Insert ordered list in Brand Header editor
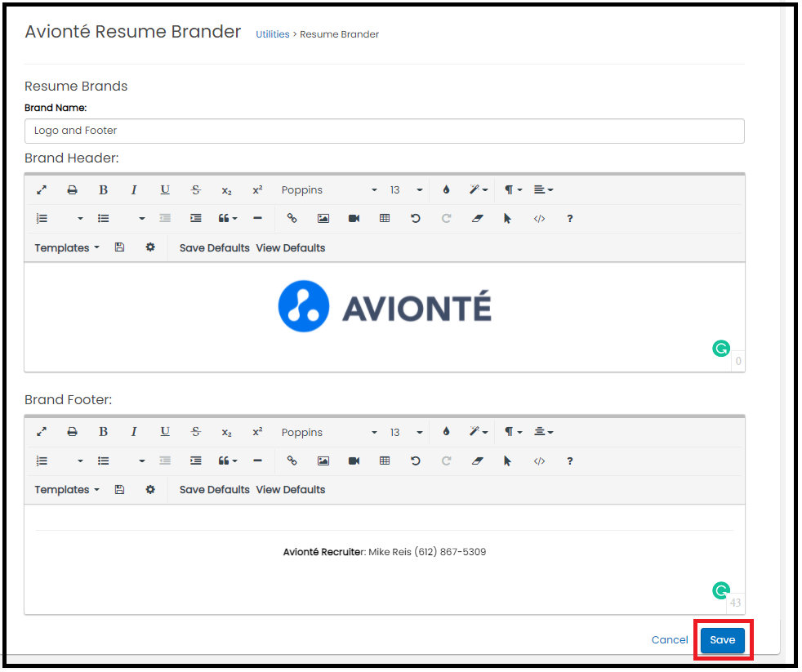The width and height of the screenshot is (802, 672). [42, 219]
